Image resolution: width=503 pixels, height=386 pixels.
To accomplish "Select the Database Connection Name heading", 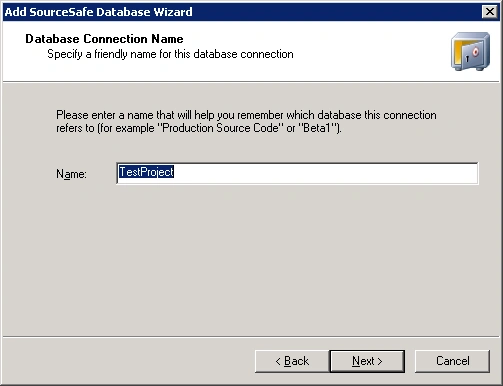I will 104,39.
